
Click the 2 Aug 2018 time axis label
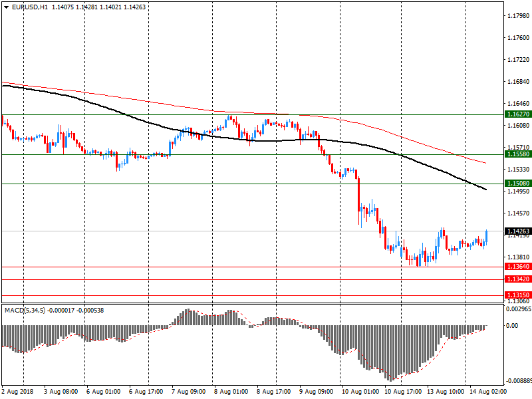18,392
